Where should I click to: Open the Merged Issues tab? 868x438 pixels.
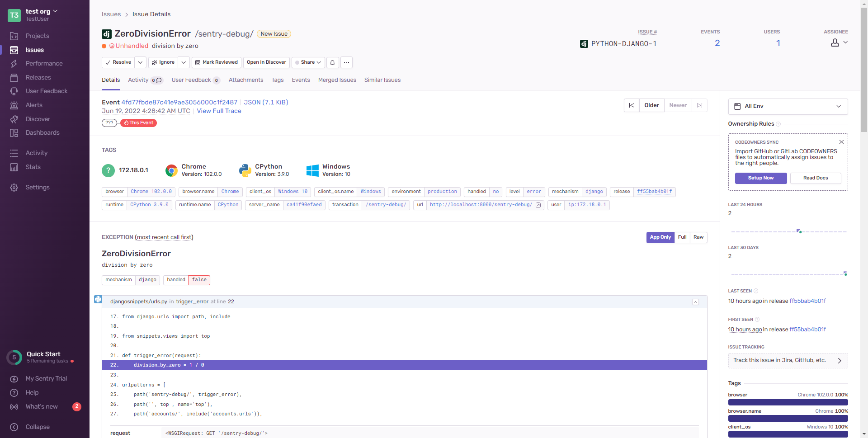click(x=337, y=80)
